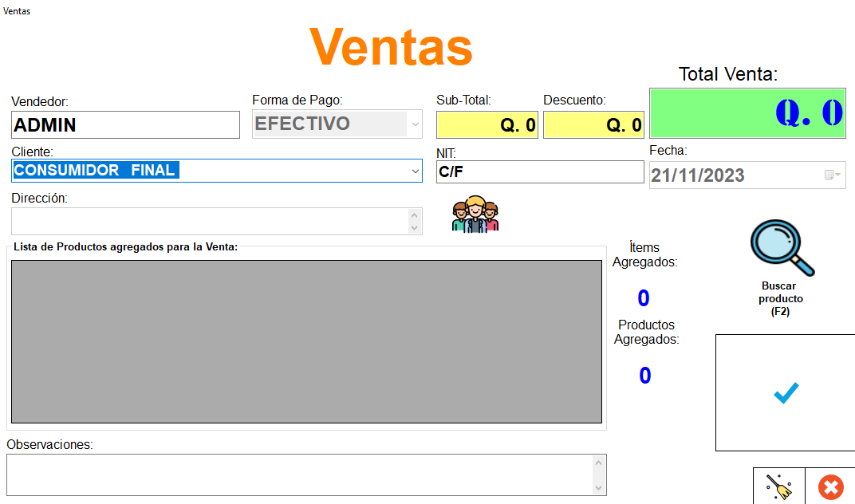The image size is (855, 504).
Task: Select the Descuento yellow field
Action: coord(593,125)
